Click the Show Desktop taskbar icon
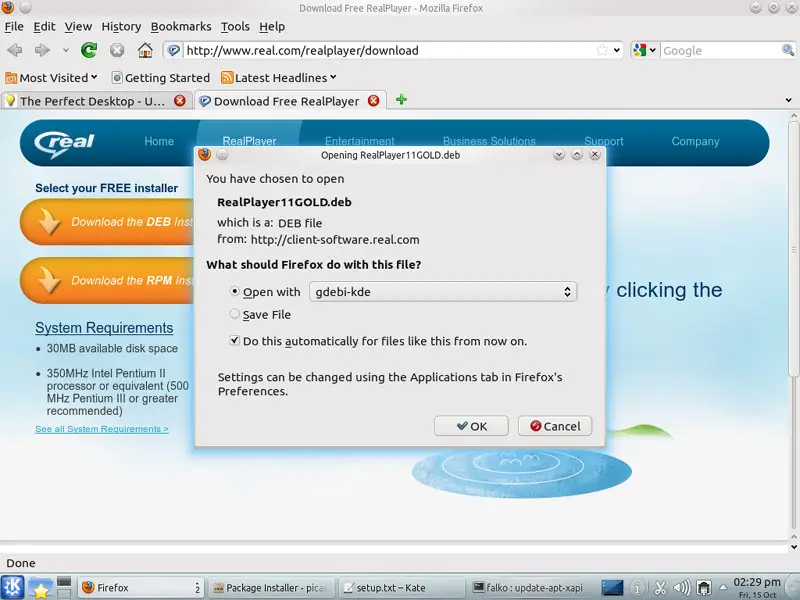 click(x=64, y=587)
